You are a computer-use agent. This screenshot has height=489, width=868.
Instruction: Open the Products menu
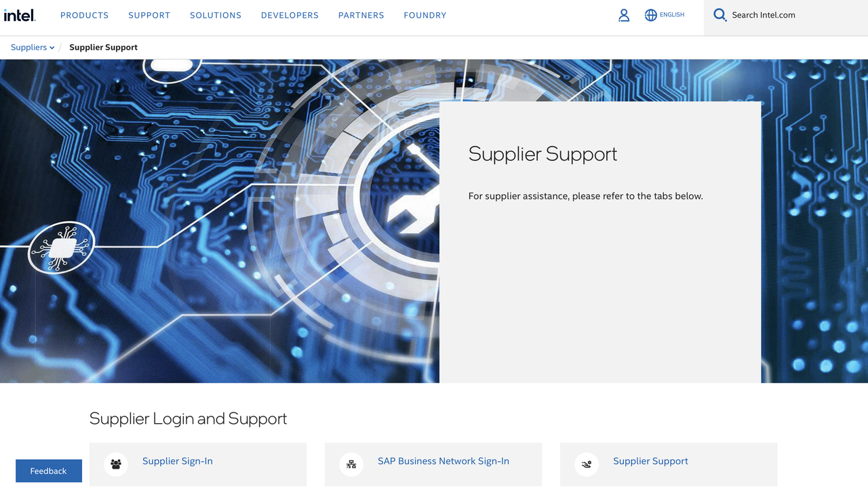click(x=84, y=15)
